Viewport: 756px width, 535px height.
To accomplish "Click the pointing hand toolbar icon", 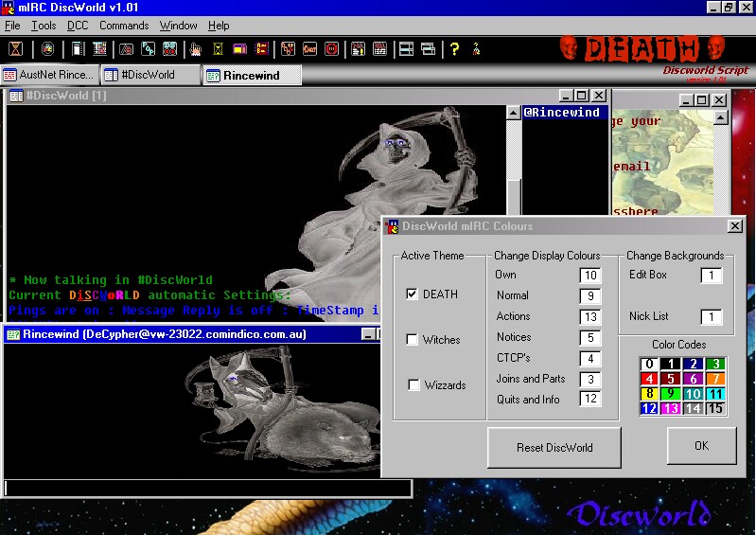I will 195,48.
